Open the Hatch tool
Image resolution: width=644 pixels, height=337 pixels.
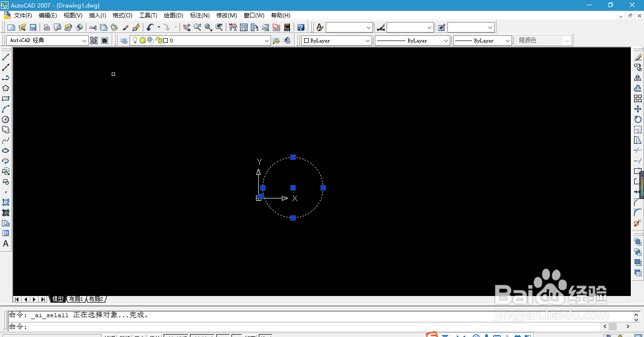coord(6,202)
